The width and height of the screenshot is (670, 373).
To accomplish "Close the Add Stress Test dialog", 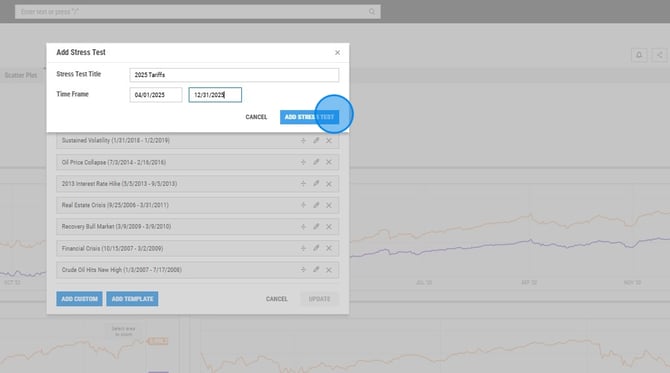I will (x=337, y=53).
